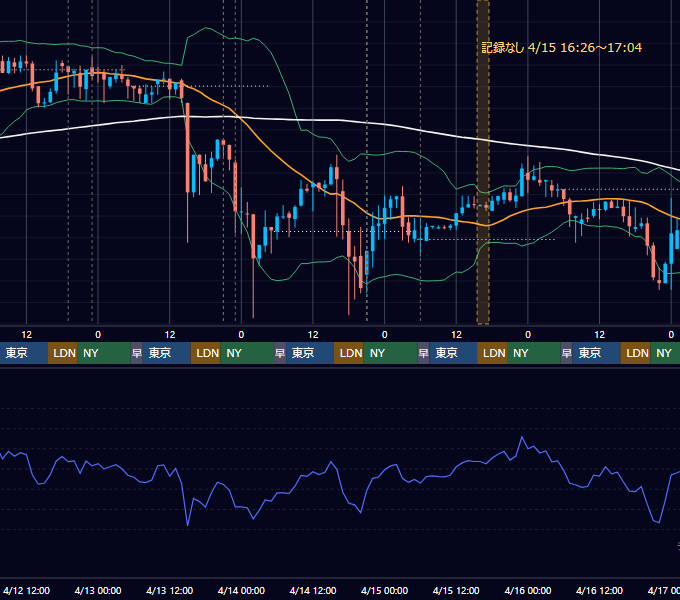Click the 4/15 00:00 date label
This screenshot has width=680, height=600.
(x=384, y=590)
